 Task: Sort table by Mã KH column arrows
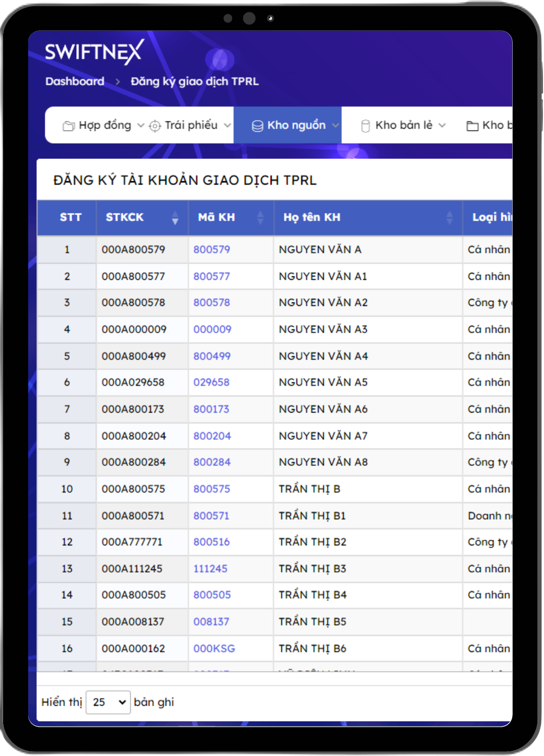pyautogui.click(x=260, y=218)
